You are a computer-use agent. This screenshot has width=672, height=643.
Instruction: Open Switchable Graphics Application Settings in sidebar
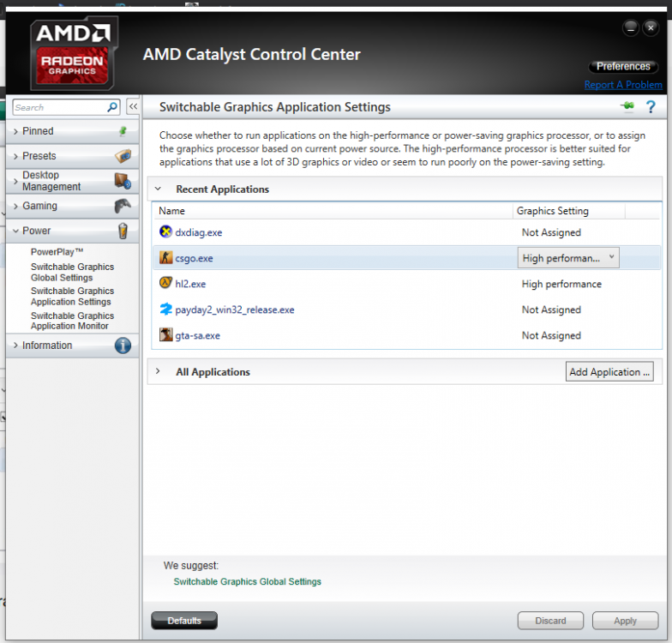[72, 297]
